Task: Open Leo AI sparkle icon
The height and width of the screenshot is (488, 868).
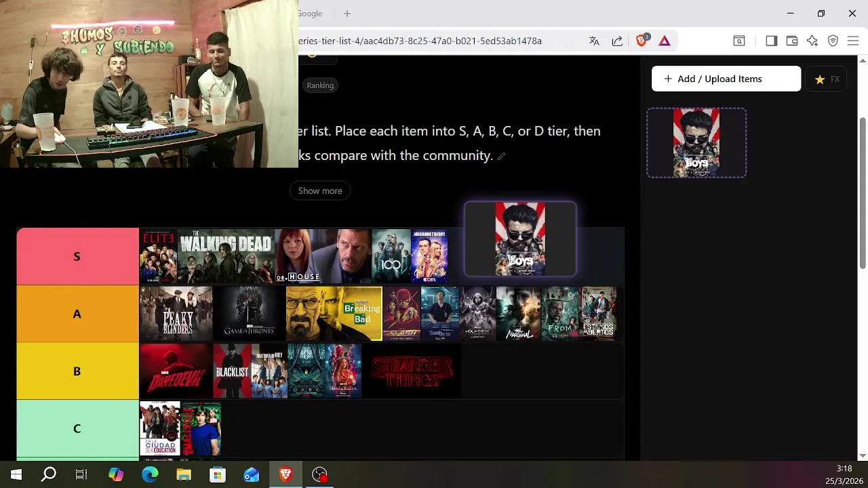Action: coord(812,41)
